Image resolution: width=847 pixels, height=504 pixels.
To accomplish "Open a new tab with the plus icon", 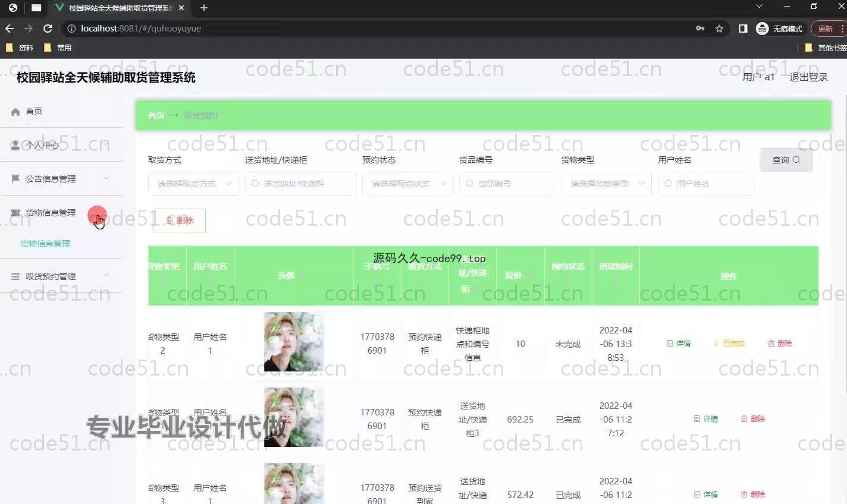I will click(204, 8).
